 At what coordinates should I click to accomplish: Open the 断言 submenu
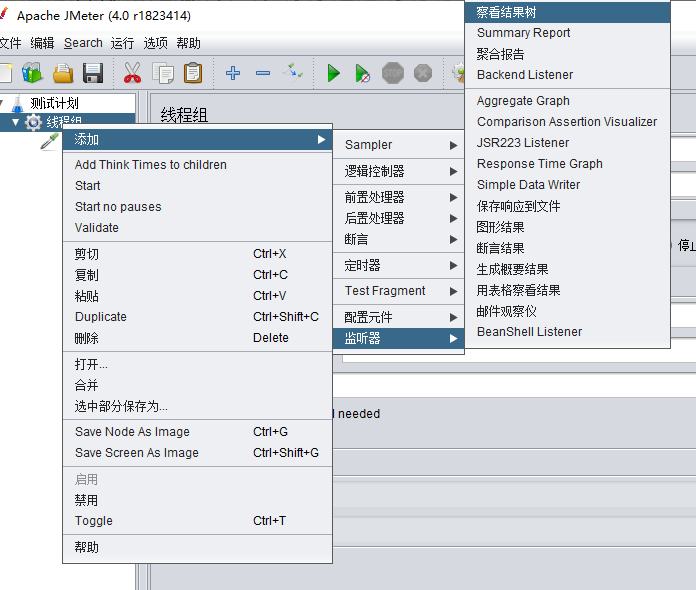[399, 239]
